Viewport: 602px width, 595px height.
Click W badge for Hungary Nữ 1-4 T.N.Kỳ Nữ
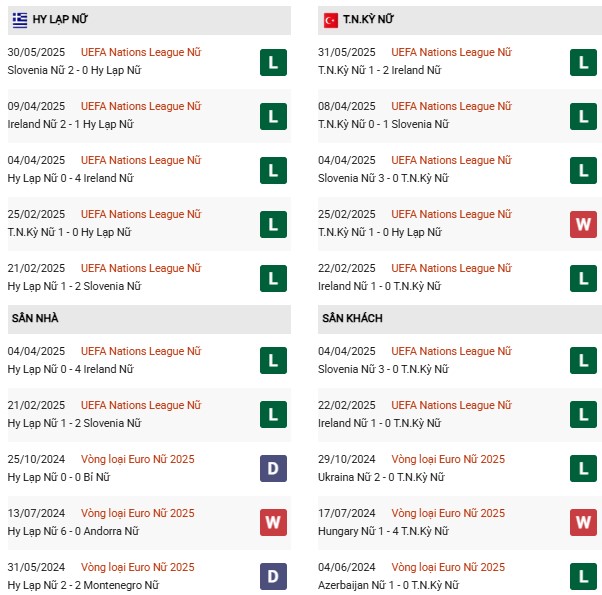point(583,522)
